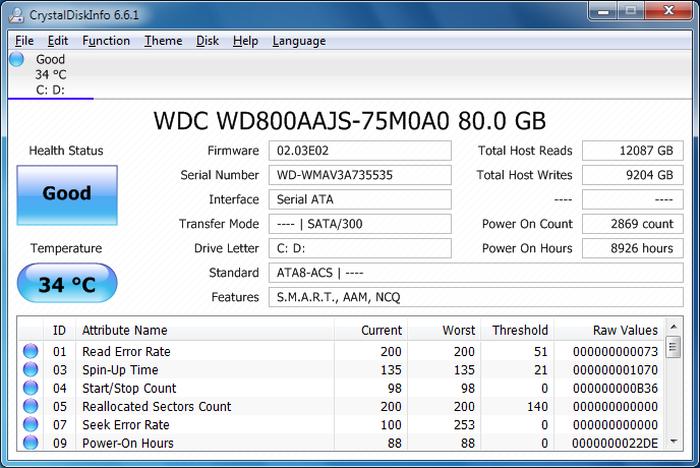The image size is (700, 468).
Task: Click the Good health status button
Action: pyautogui.click(x=67, y=194)
